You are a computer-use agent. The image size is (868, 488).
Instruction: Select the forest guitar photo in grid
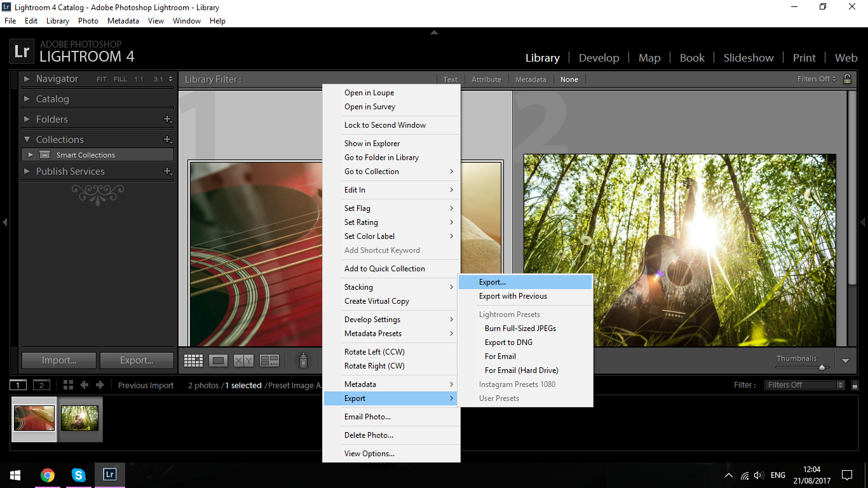680,250
